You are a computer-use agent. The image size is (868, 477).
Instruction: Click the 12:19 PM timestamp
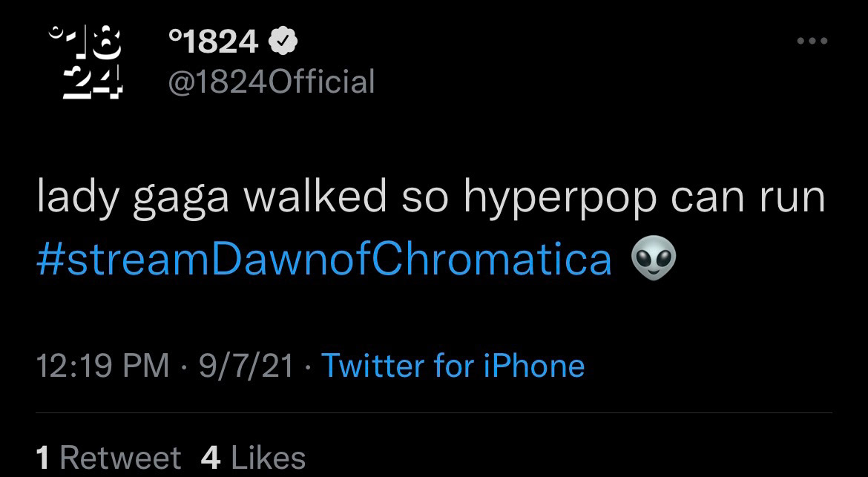pyautogui.click(x=103, y=366)
